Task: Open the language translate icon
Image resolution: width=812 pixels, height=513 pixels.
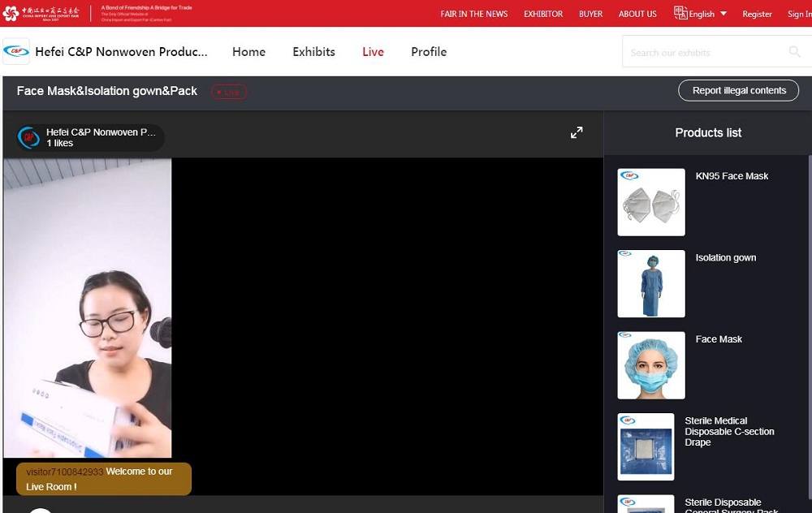Action: click(680, 13)
